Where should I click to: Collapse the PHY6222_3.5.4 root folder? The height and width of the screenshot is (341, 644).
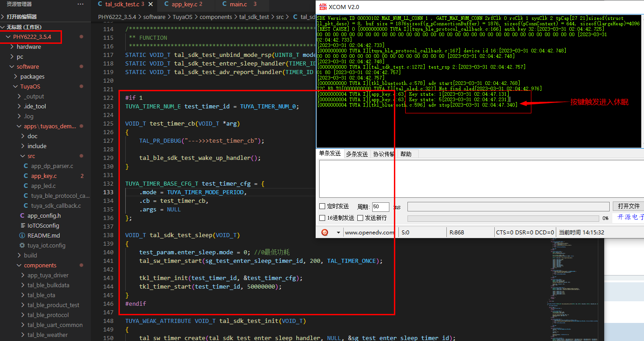pos(8,37)
